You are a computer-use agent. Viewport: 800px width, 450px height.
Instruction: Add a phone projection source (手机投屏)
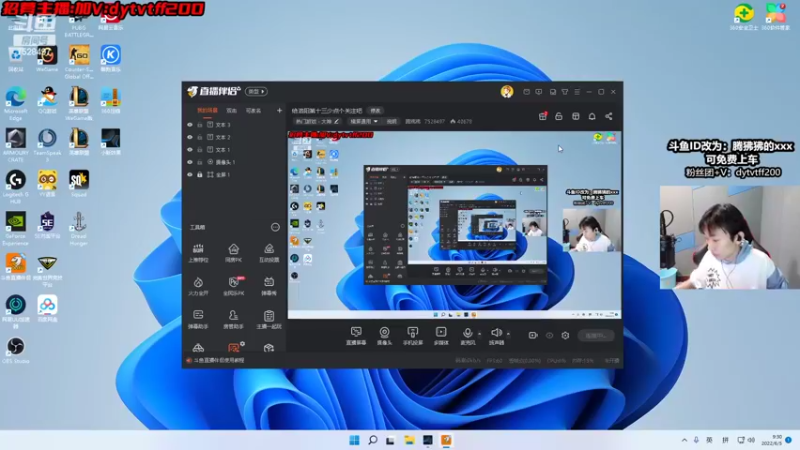413,336
